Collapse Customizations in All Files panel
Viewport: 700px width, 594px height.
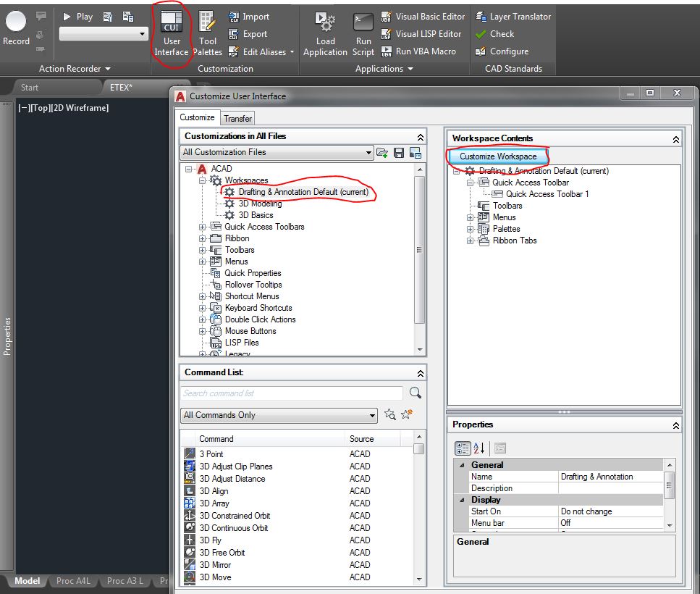pos(420,137)
